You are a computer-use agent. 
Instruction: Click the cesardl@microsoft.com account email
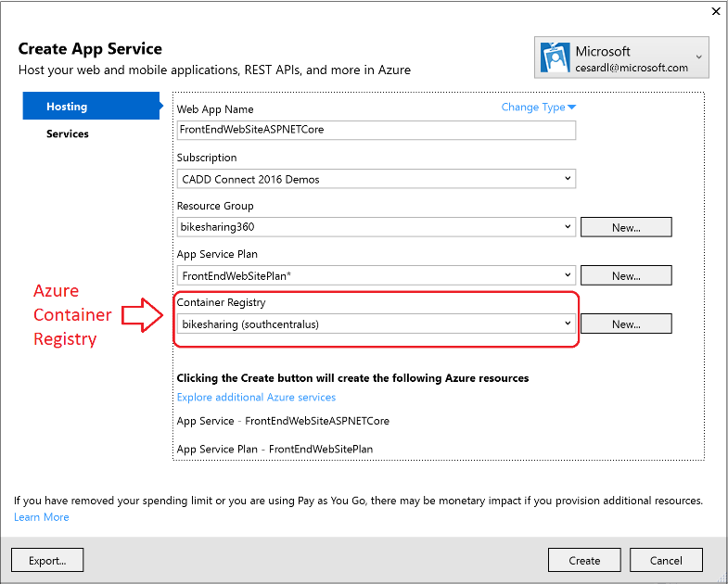(x=632, y=68)
